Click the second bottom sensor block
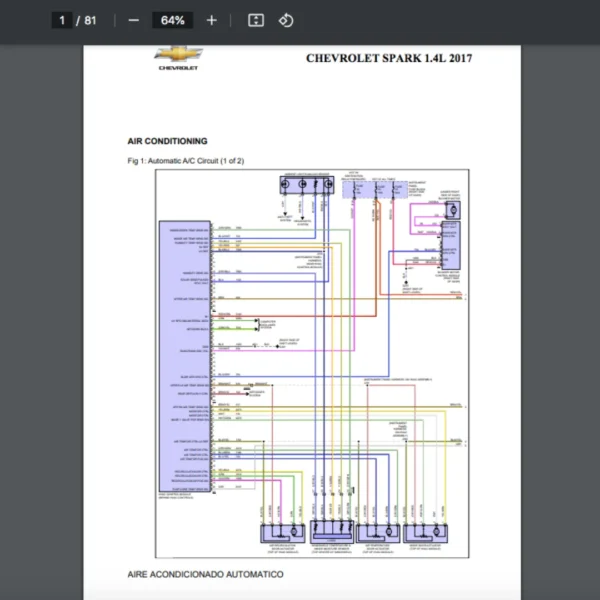Viewport: 600px width, 600px height. click(x=333, y=531)
